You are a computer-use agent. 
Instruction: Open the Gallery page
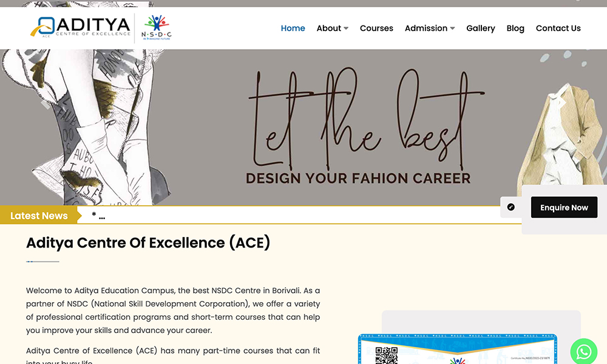(x=481, y=28)
